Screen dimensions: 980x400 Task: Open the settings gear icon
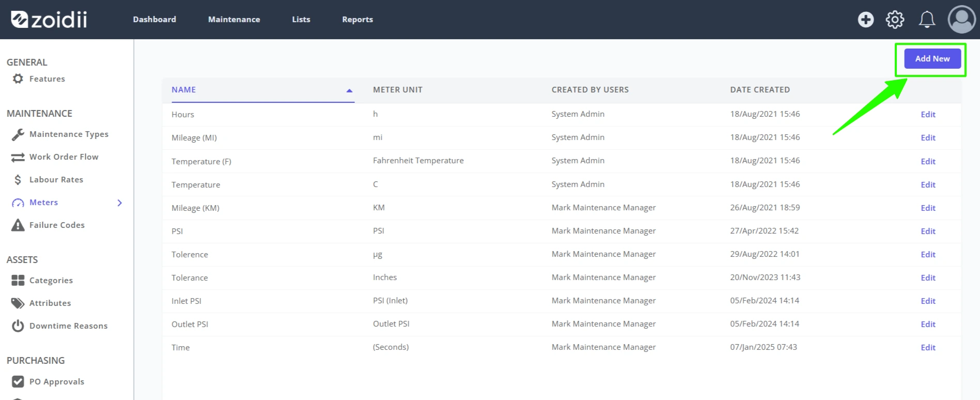coord(895,20)
